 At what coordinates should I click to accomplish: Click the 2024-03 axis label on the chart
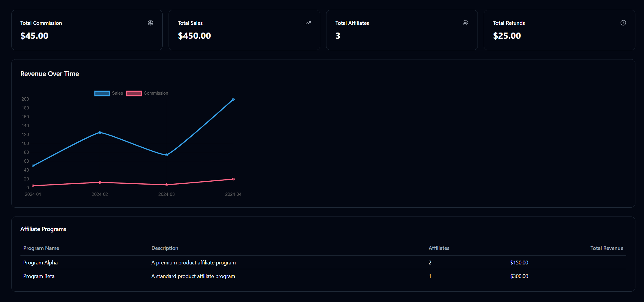[166, 194]
